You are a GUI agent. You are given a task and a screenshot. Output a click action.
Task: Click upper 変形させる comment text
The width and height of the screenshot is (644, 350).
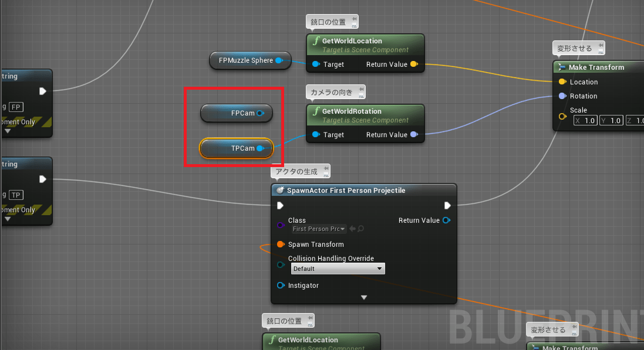[575, 49]
